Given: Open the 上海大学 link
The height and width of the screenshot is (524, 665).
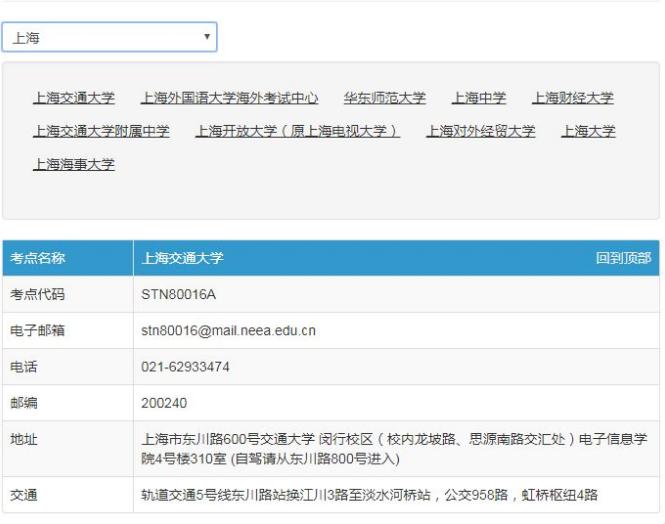Looking at the screenshot, I should click(588, 131).
